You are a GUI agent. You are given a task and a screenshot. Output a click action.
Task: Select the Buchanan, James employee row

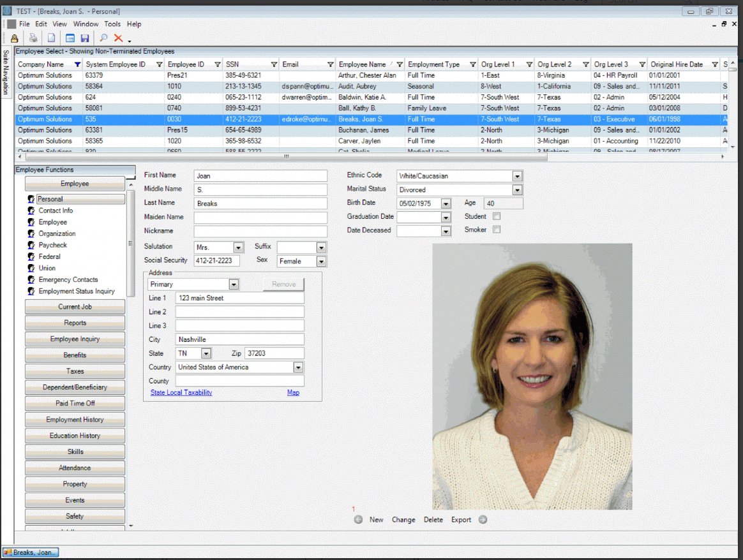pyautogui.click(x=371, y=130)
